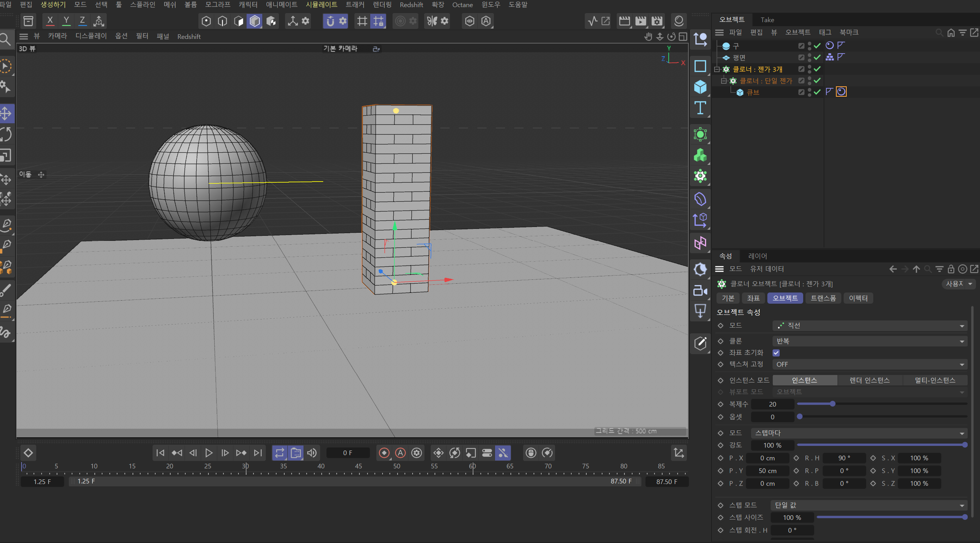Screen dimensions: 980x543
Task: Click the Play button in timeline
Action: (209, 453)
